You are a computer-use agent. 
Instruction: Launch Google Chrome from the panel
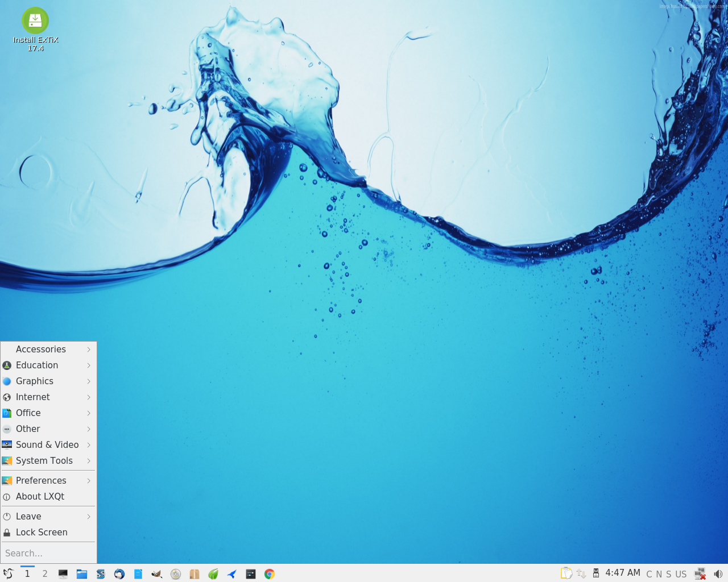pyautogui.click(x=270, y=574)
